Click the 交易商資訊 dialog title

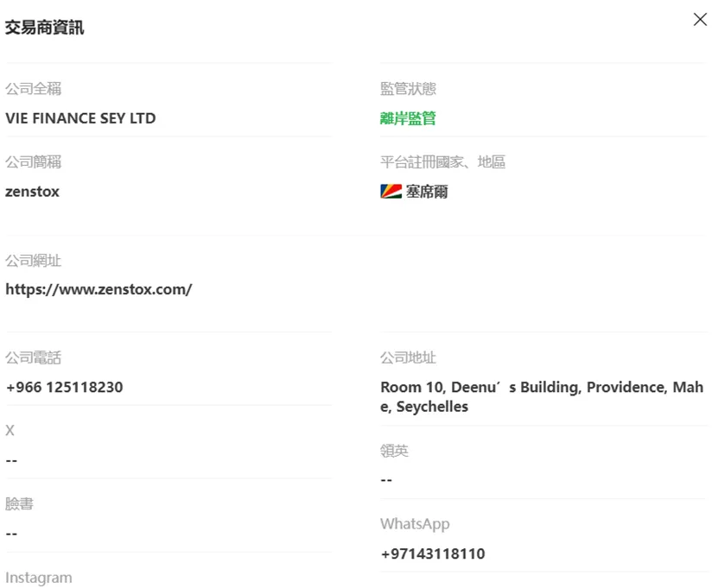click(x=44, y=28)
